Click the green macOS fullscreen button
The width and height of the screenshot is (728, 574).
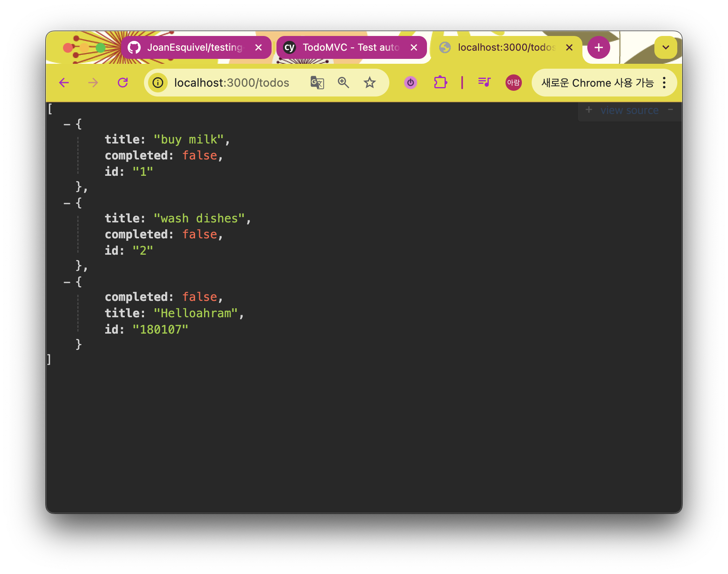point(101,48)
